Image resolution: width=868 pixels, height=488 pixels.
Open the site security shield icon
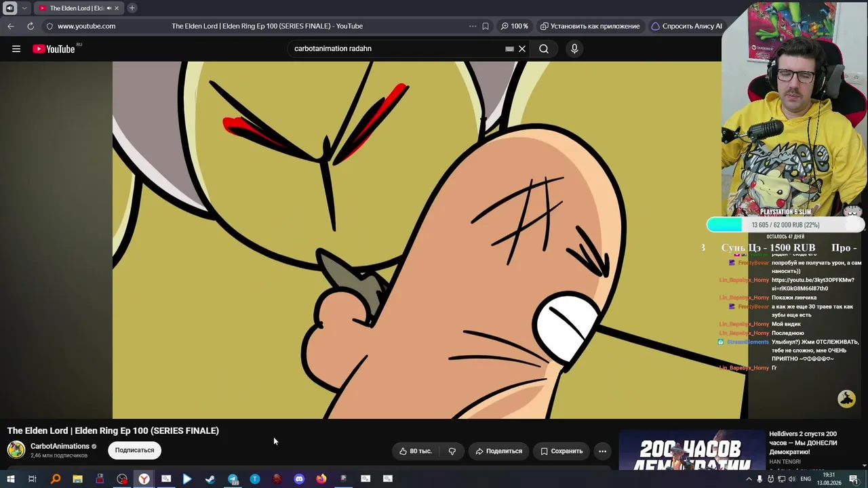[49, 26]
